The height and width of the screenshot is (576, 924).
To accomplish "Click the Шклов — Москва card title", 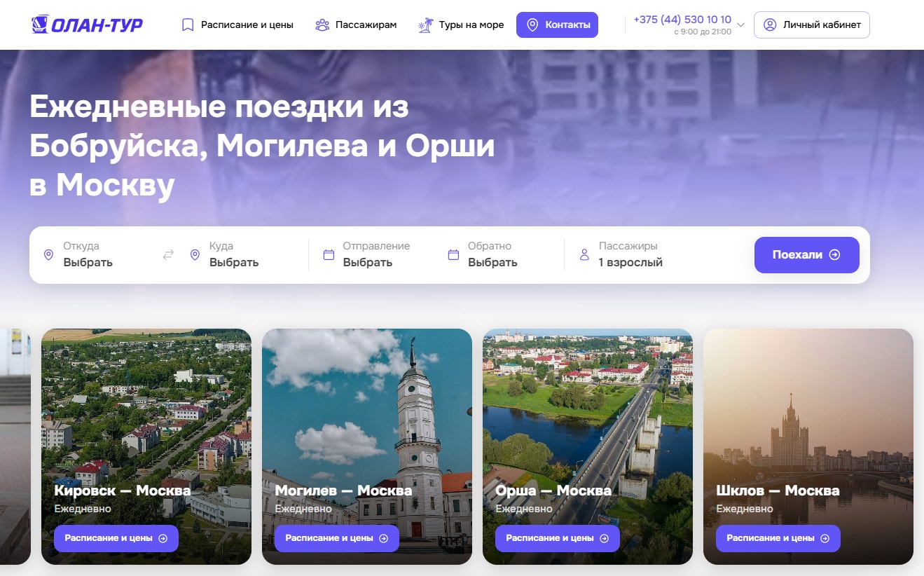I will tap(778, 491).
